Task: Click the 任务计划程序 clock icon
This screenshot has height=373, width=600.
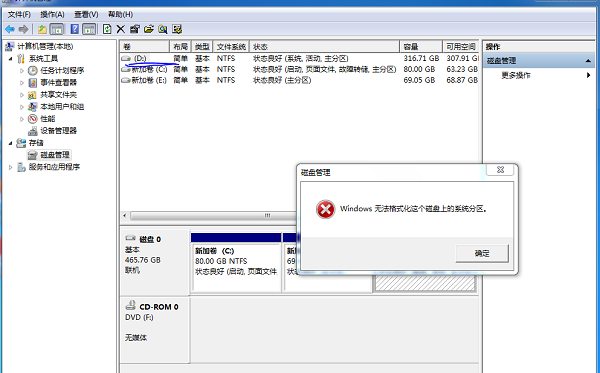Action: tap(33, 70)
